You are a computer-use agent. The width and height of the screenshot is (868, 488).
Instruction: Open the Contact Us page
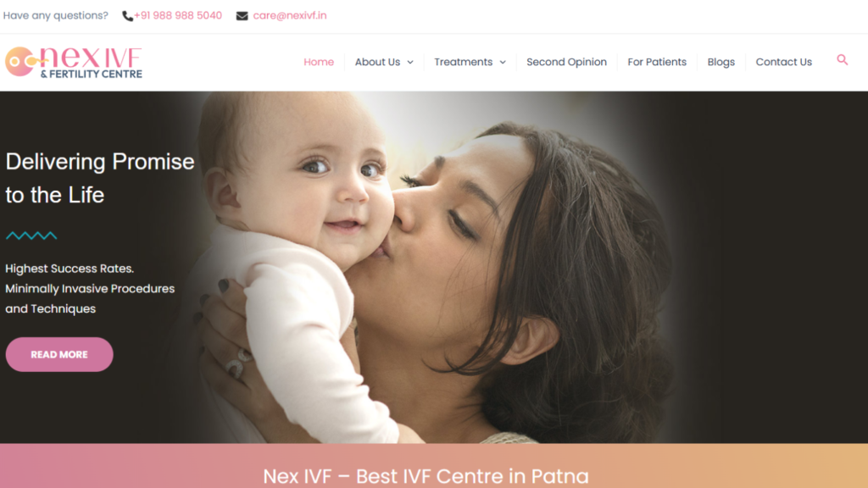[x=784, y=62]
